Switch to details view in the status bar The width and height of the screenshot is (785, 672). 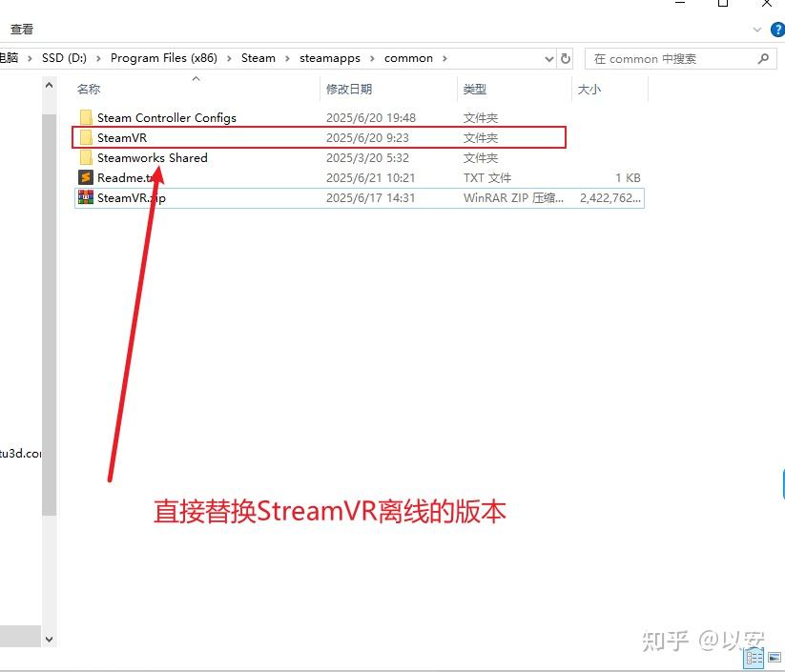point(754,658)
